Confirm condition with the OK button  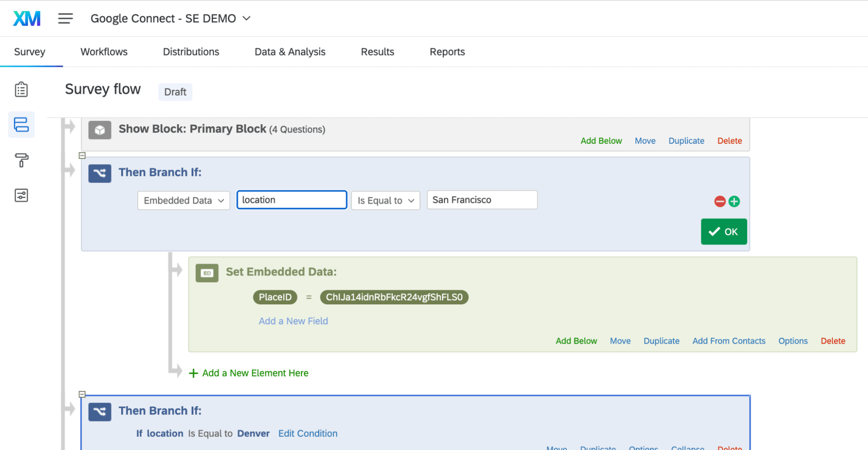[x=724, y=232]
